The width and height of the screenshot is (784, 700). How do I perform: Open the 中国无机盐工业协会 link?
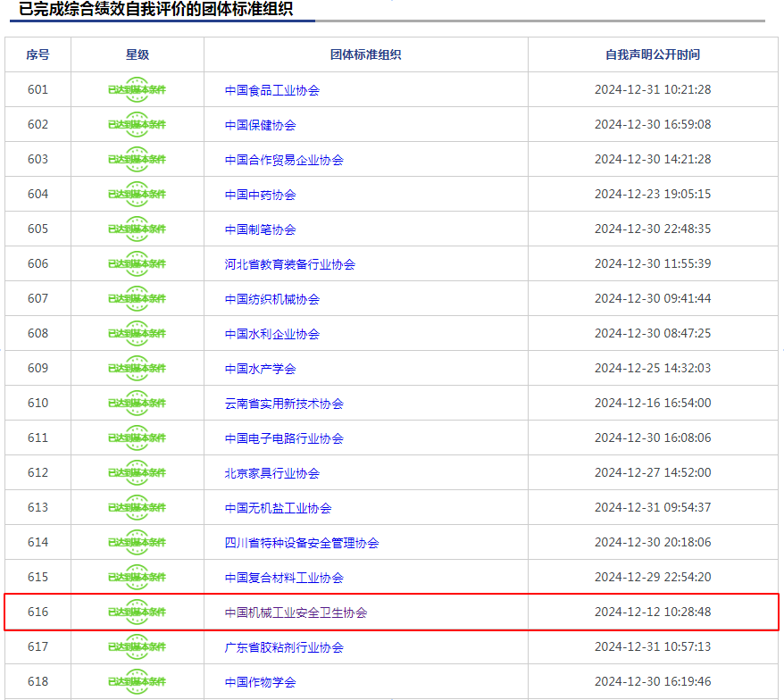pyautogui.click(x=278, y=508)
